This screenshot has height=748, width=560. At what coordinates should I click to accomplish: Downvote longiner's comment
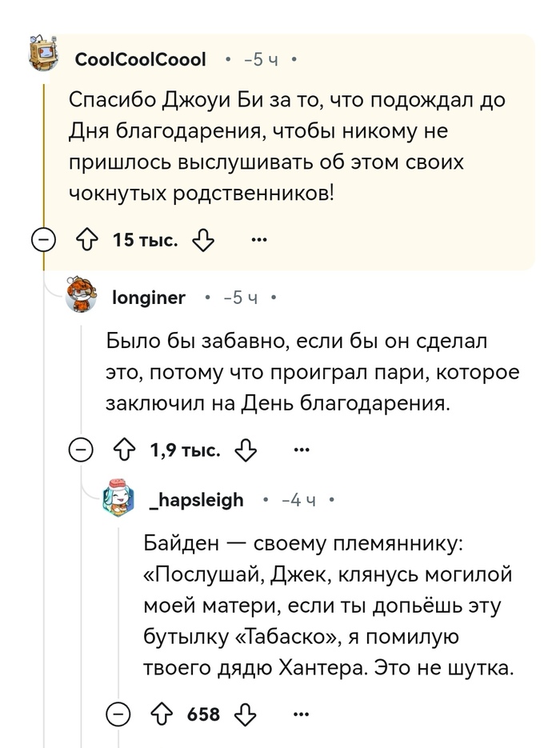[x=246, y=451]
